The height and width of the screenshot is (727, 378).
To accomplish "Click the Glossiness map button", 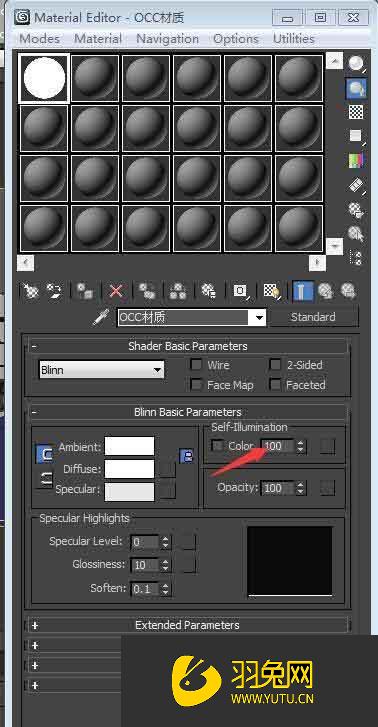I will 189,565.
